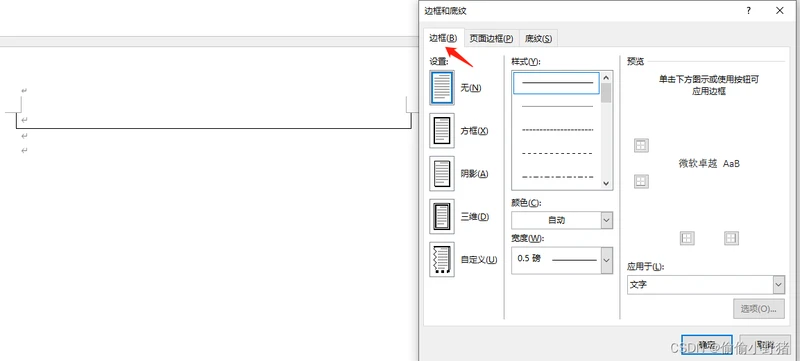Toggle the top border button in preview

[x=641, y=145]
